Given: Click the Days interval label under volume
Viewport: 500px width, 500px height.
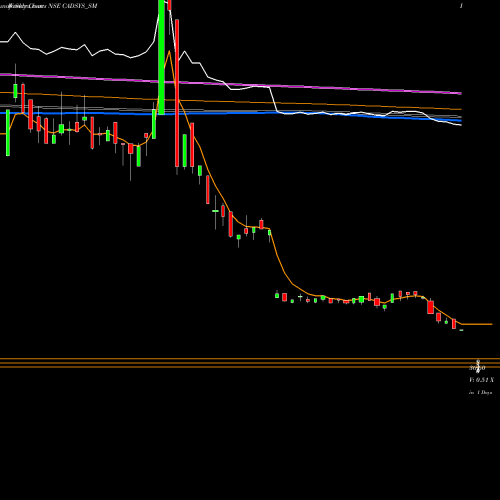Looking at the screenshot, I should [481, 393].
